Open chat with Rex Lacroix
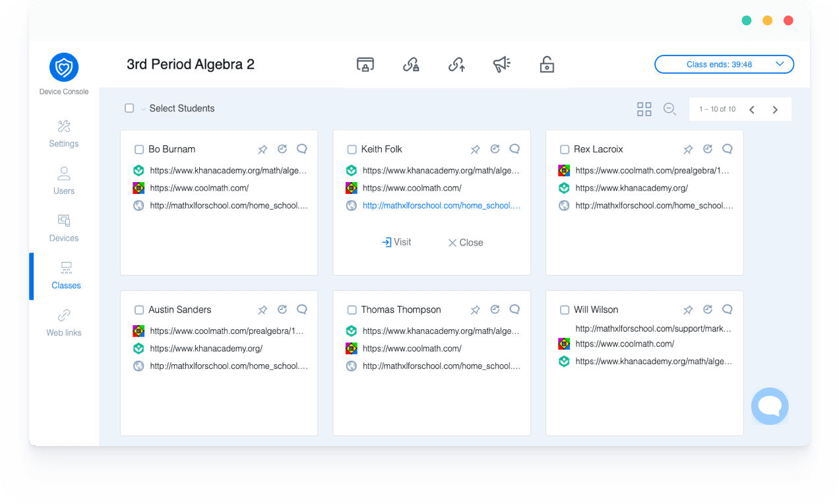This screenshot has width=839, height=504. (728, 149)
